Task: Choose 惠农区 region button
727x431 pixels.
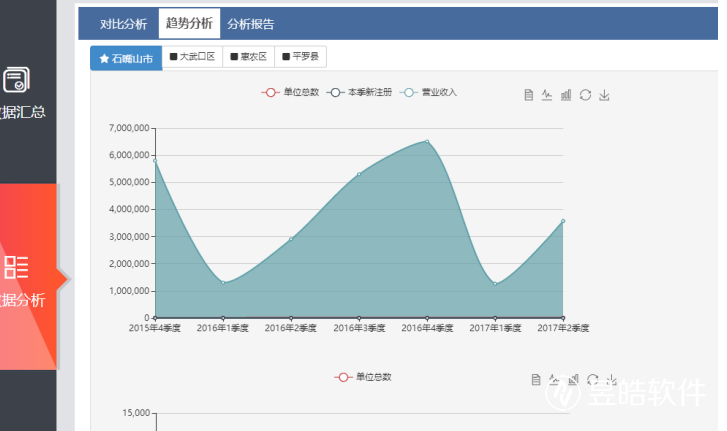Action: click(x=248, y=58)
